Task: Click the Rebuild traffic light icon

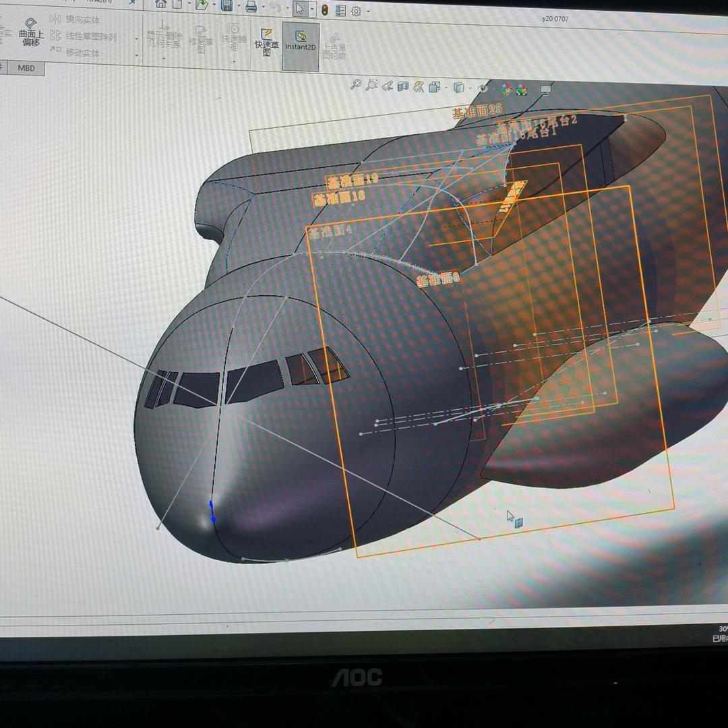Action: tap(324, 10)
